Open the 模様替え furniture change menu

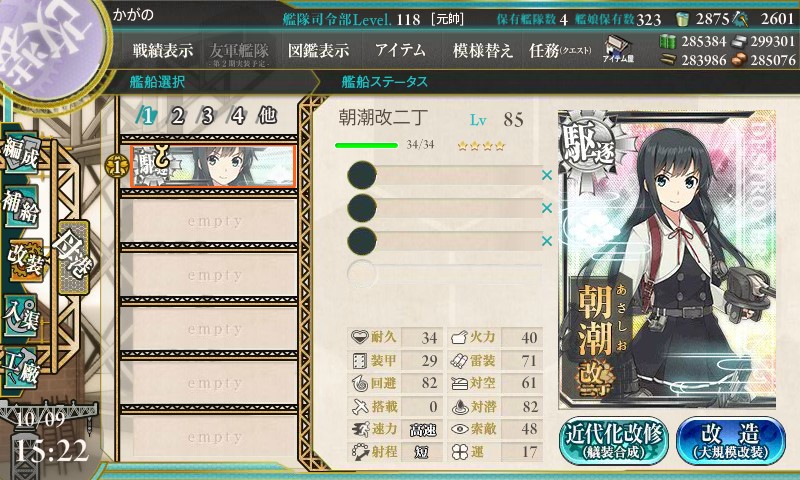[482, 50]
